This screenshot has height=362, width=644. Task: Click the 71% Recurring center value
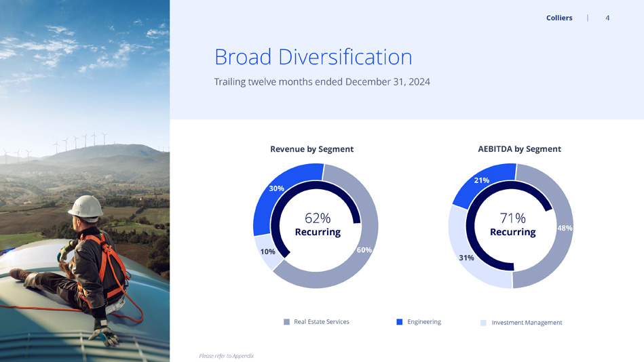click(x=512, y=218)
